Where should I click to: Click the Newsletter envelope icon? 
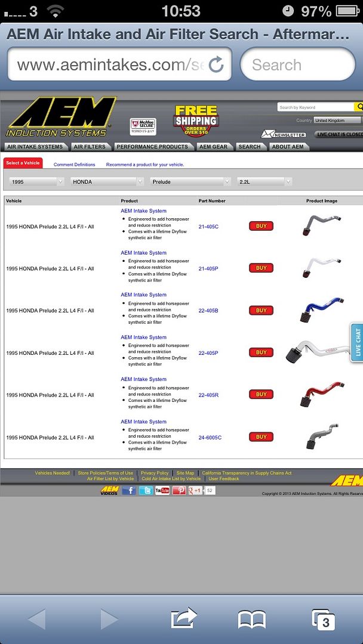pos(267,134)
